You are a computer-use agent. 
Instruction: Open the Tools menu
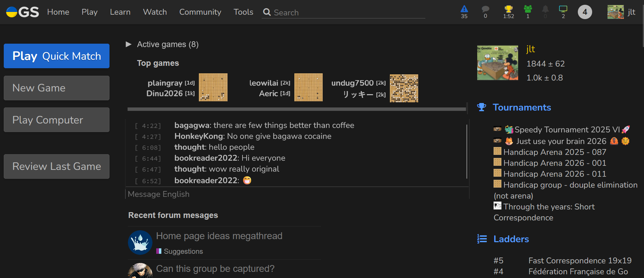point(243,12)
